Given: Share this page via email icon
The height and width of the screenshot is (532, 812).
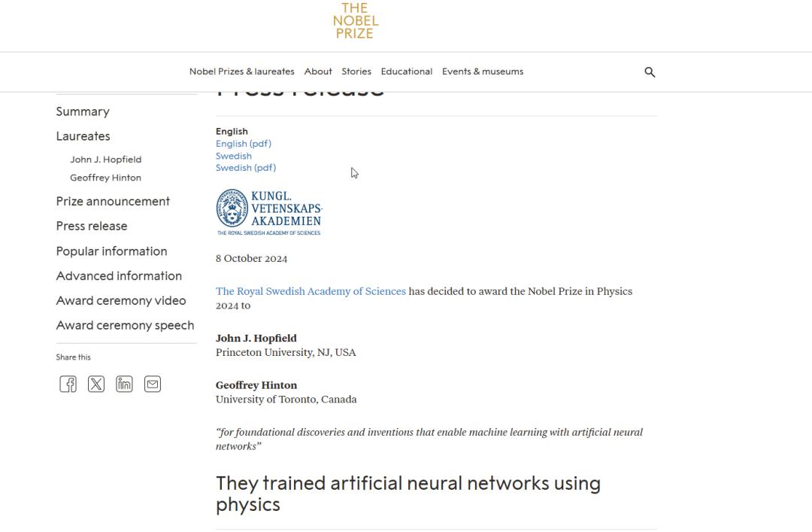Looking at the screenshot, I should (x=152, y=385).
